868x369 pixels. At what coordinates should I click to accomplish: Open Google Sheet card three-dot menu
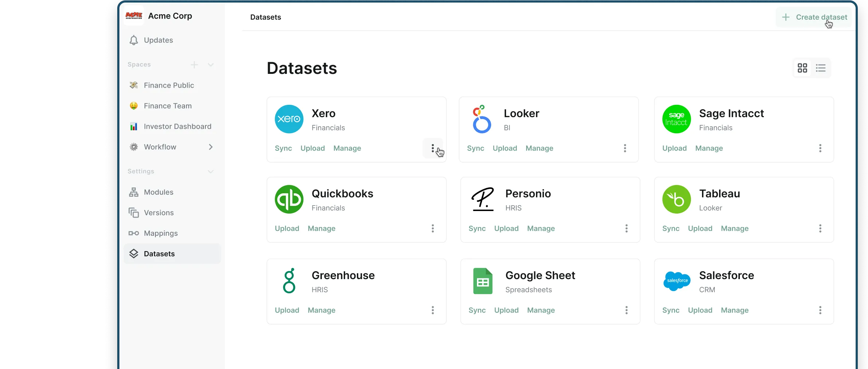point(627,310)
